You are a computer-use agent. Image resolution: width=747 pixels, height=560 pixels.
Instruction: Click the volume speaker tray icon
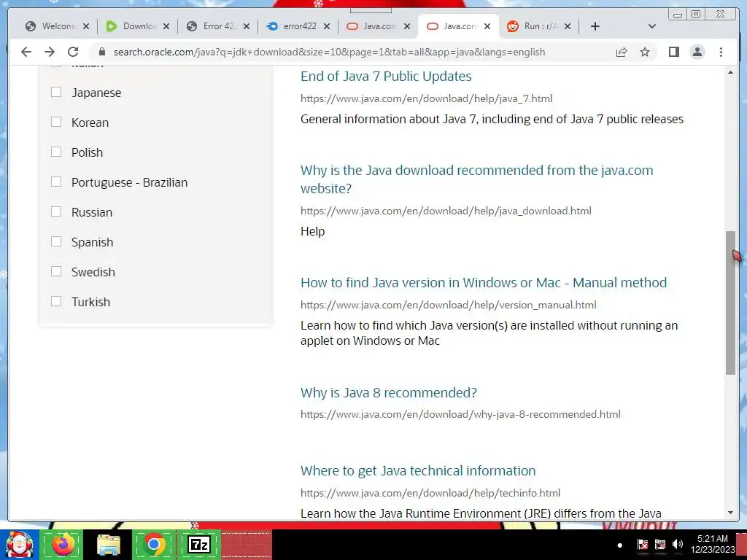pyautogui.click(x=677, y=544)
